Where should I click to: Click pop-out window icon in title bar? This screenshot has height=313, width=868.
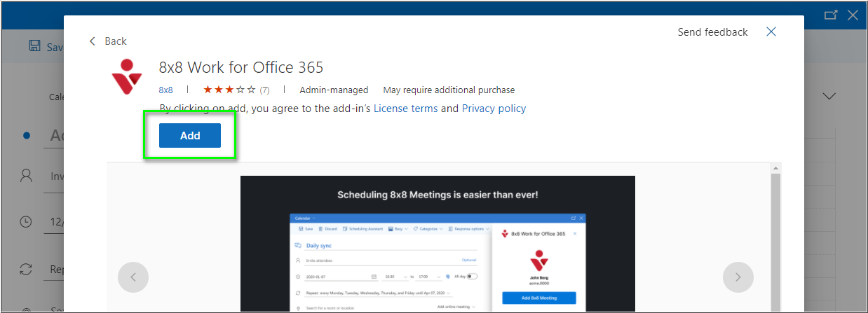(831, 14)
